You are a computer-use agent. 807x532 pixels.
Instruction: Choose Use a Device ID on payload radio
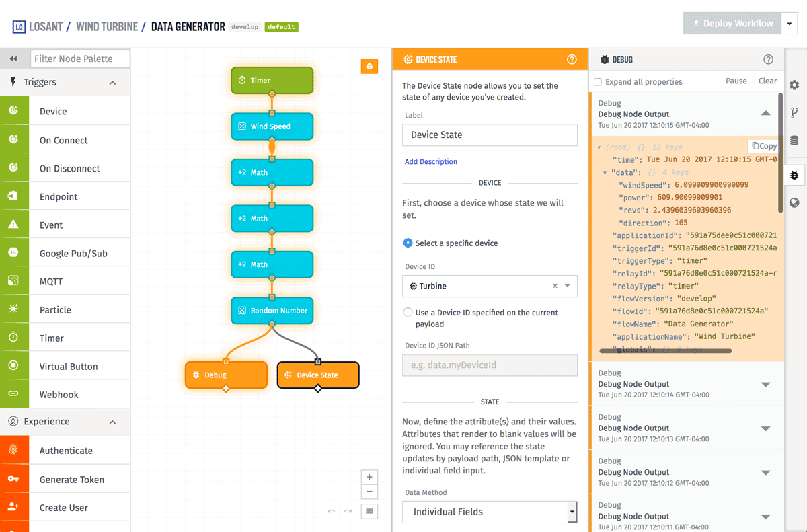tap(408, 312)
